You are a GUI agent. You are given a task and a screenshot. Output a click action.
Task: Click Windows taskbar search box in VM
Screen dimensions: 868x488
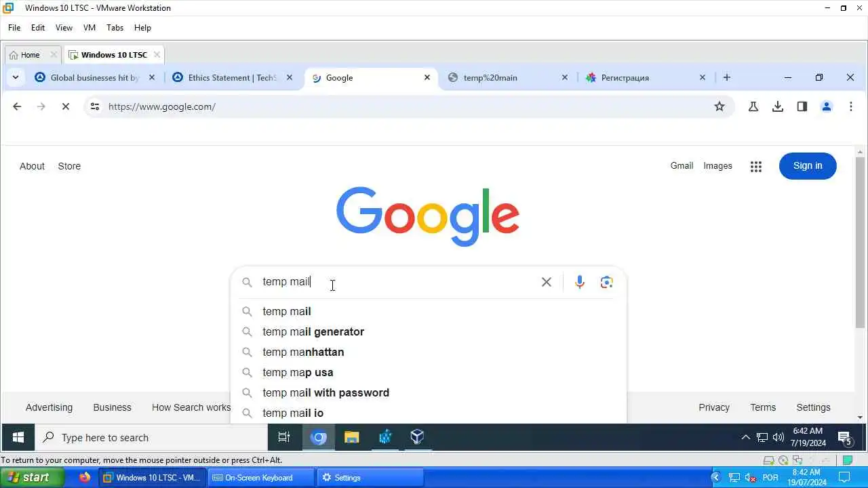click(151, 438)
